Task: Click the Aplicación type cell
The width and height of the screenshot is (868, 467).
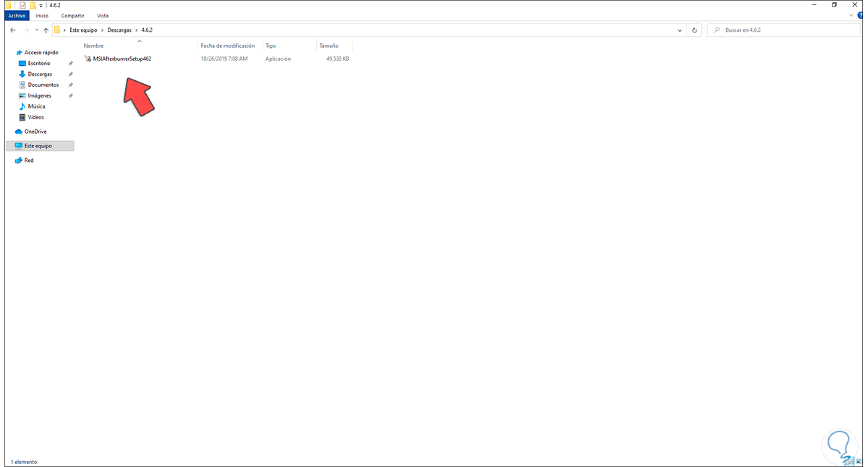Action: (278, 59)
